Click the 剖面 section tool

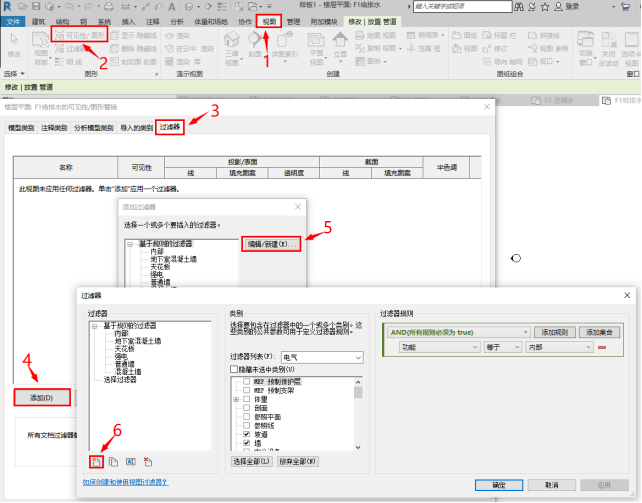(255, 45)
